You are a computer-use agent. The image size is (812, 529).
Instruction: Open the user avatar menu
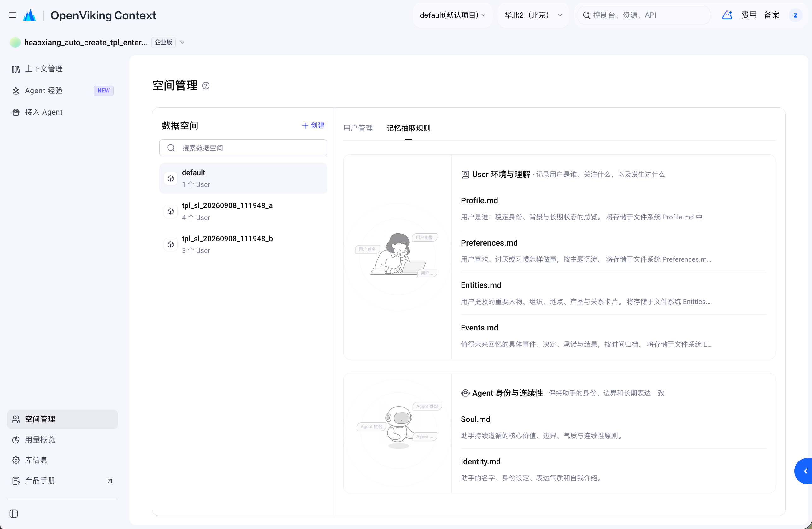[795, 15]
